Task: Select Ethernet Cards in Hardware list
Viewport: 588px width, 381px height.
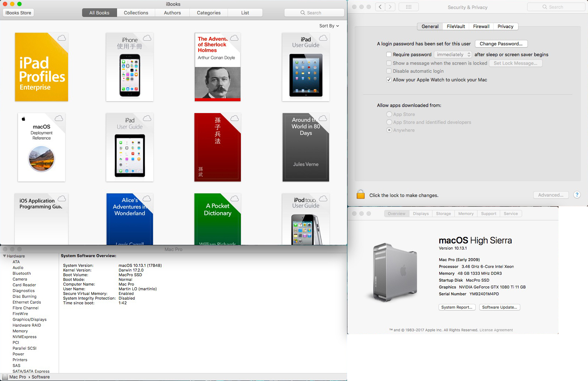Action: pos(27,302)
